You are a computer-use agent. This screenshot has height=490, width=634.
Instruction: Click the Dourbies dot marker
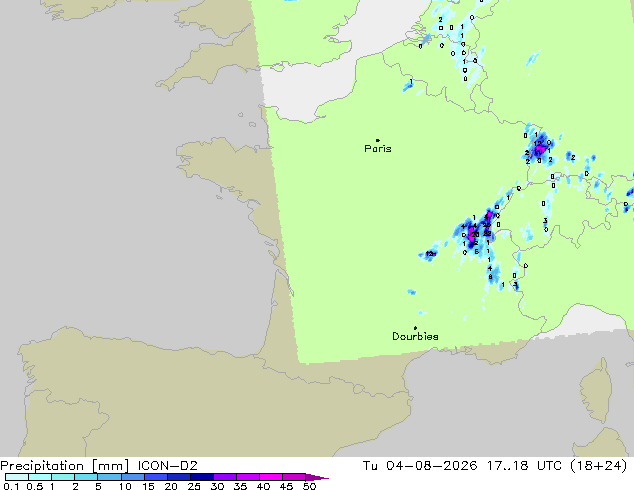pos(415,328)
